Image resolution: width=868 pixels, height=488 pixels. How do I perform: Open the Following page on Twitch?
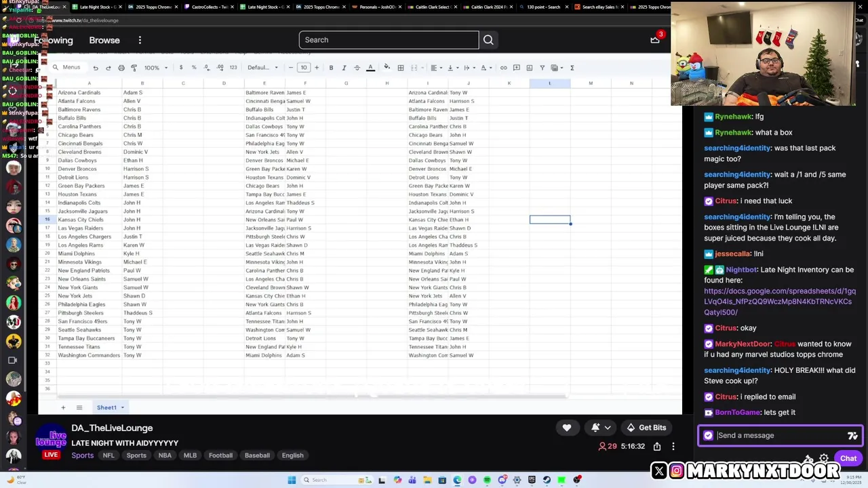[x=54, y=40]
